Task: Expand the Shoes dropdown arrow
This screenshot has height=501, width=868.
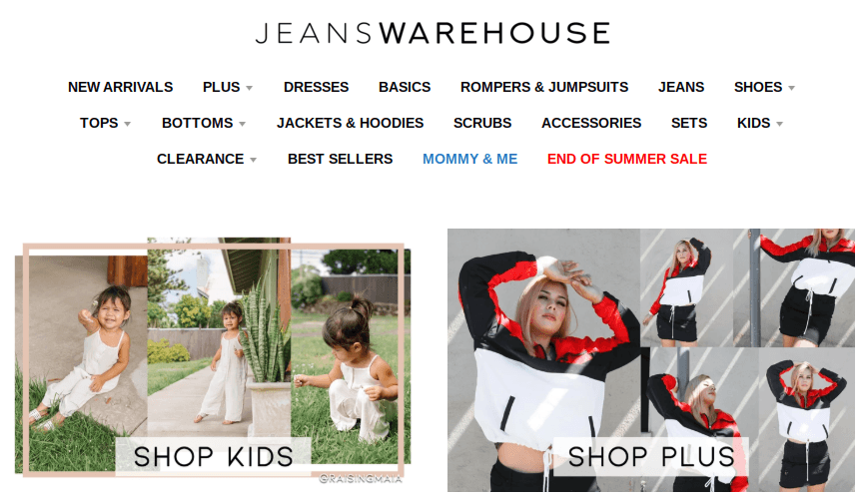Action: [x=792, y=88]
